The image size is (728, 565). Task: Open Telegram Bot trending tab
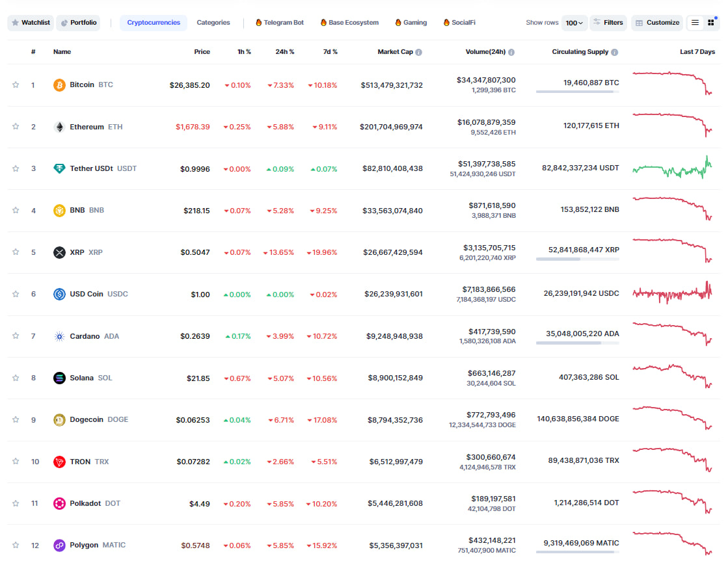(x=280, y=22)
